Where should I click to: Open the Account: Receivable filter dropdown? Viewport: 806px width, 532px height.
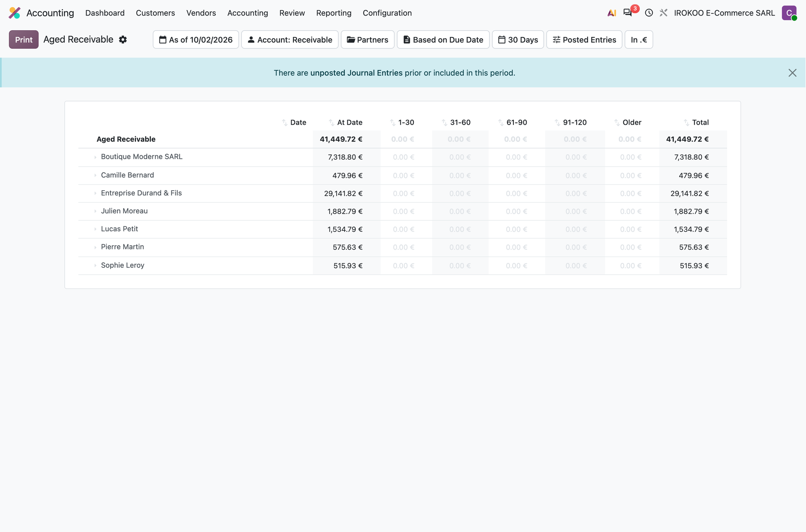(290, 39)
